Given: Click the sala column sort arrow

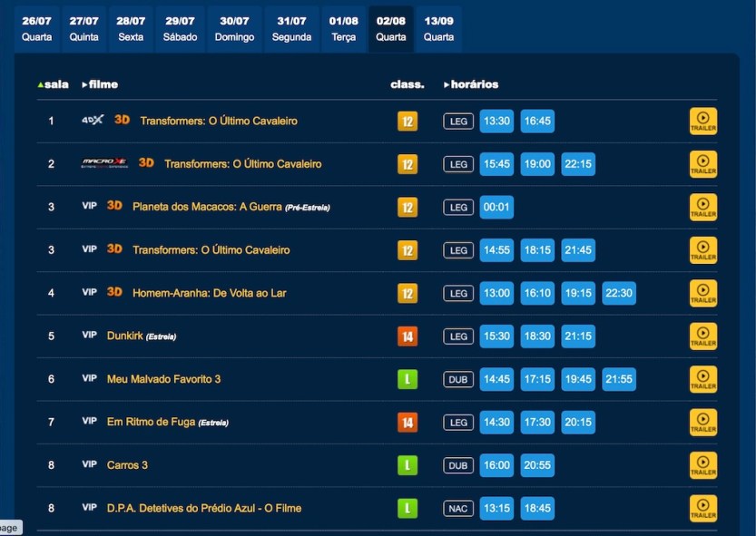Looking at the screenshot, I should (41, 85).
